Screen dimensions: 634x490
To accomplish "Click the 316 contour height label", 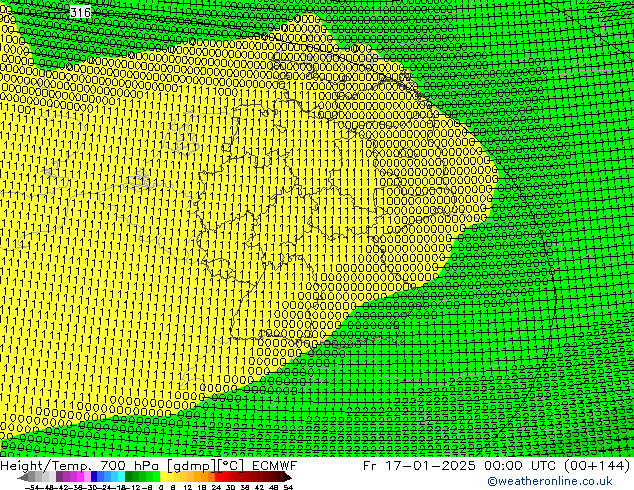I will tap(81, 12).
